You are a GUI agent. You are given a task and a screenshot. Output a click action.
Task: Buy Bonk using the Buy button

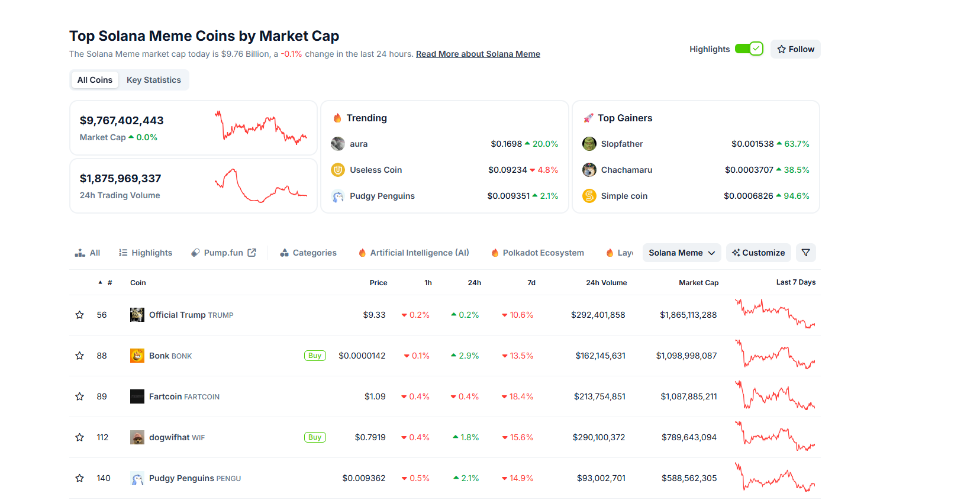(x=315, y=356)
